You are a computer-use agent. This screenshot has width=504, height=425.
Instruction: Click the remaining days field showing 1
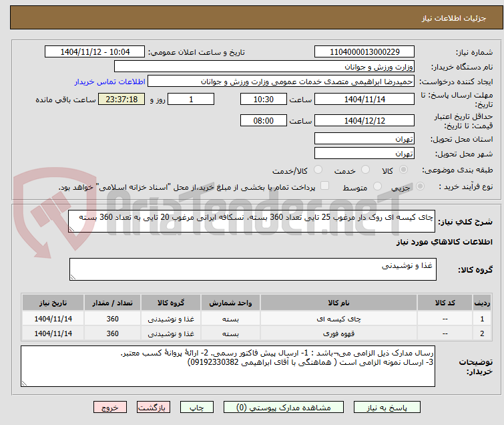(x=191, y=99)
